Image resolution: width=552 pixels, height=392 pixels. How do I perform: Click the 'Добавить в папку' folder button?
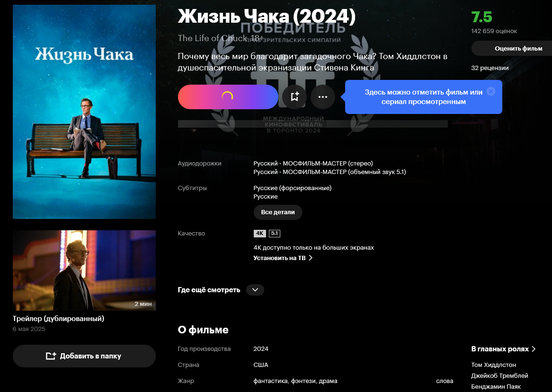84,356
